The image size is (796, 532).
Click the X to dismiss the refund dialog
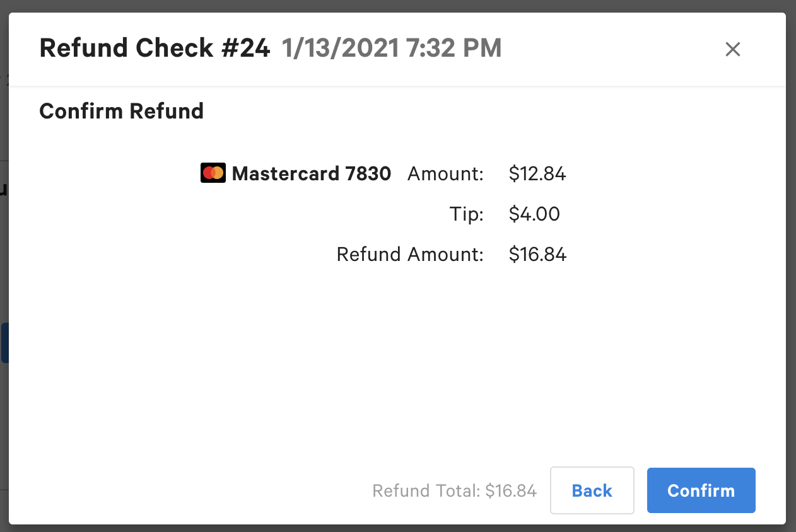(732, 49)
